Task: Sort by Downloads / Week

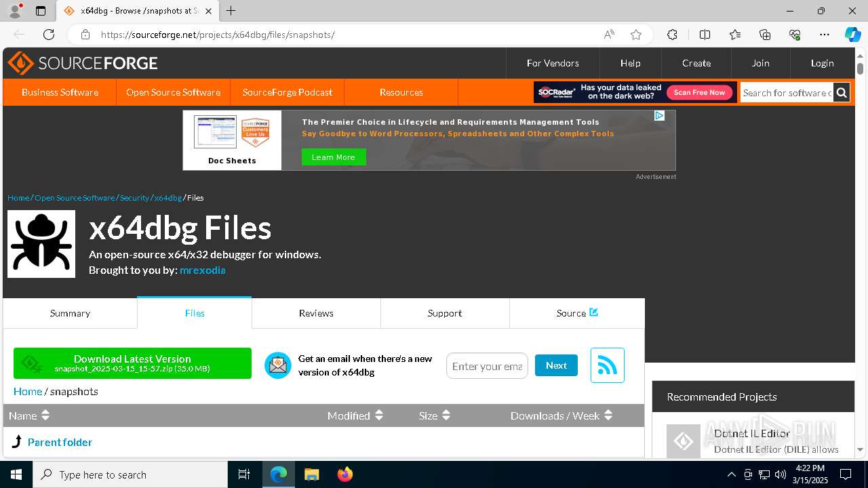Action: (561, 415)
